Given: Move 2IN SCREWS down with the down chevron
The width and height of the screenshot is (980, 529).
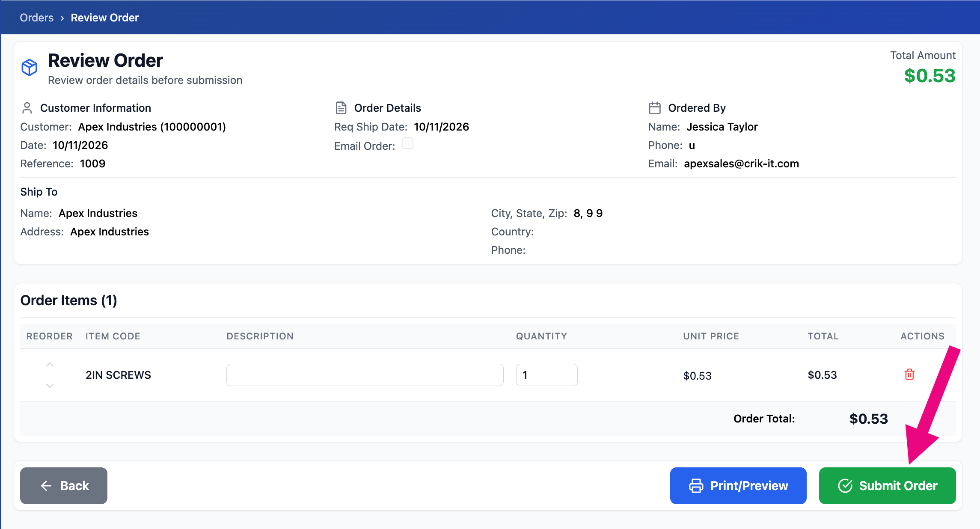Looking at the screenshot, I should (x=50, y=386).
